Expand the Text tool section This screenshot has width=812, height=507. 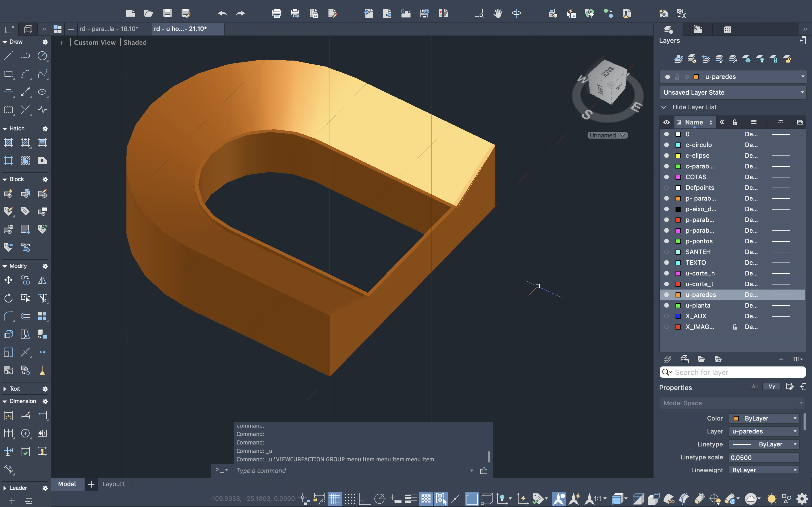pos(5,389)
